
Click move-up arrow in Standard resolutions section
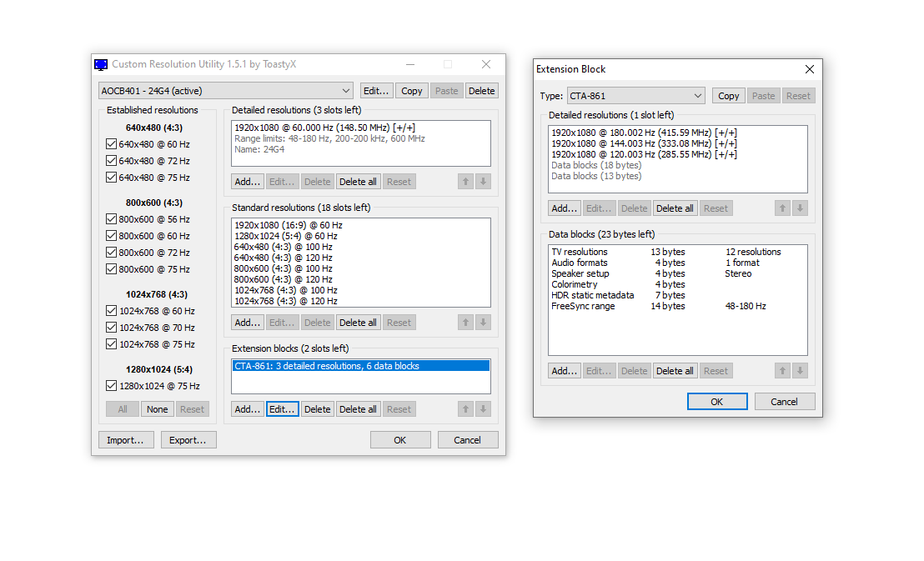[x=465, y=323]
